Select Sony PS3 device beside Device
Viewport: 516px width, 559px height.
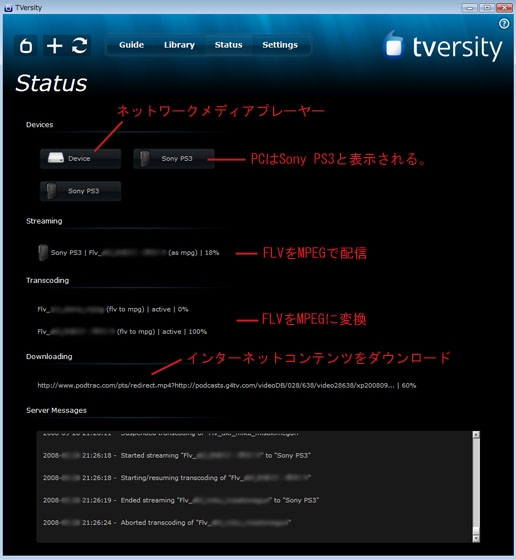click(x=174, y=159)
